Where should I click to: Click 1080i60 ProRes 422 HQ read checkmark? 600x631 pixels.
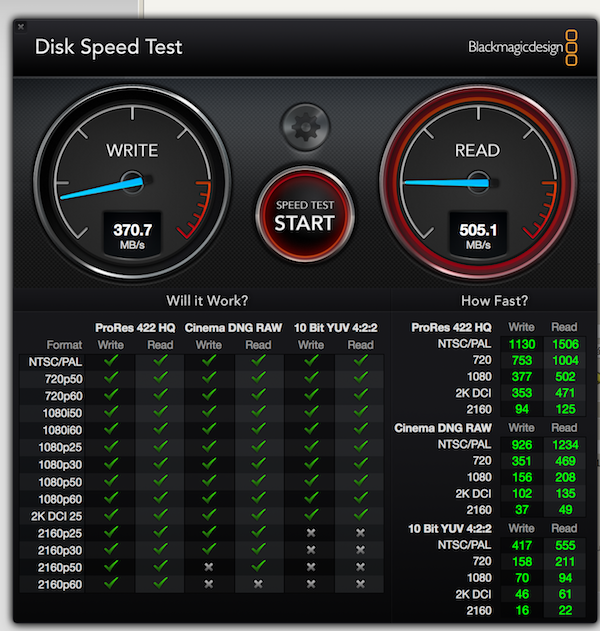[160, 428]
